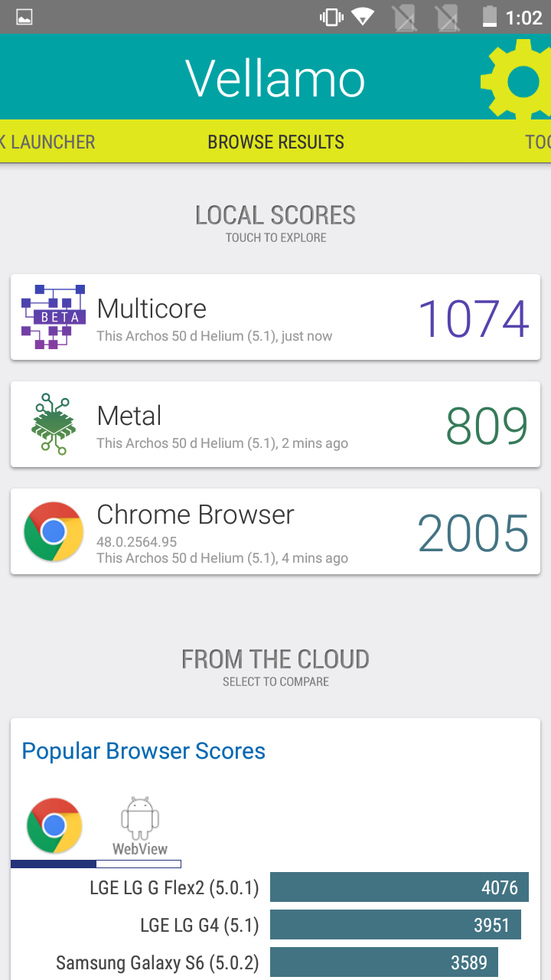Image resolution: width=551 pixels, height=980 pixels.
Task: Select Samsung Galaxy S6 3589 score bar
Action: click(384, 962)
